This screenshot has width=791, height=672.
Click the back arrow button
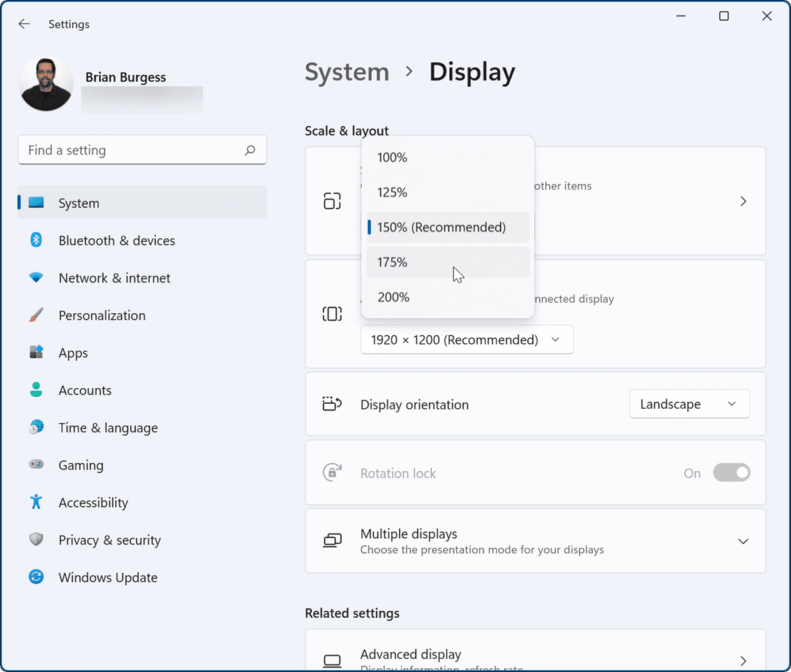point(24,24)
